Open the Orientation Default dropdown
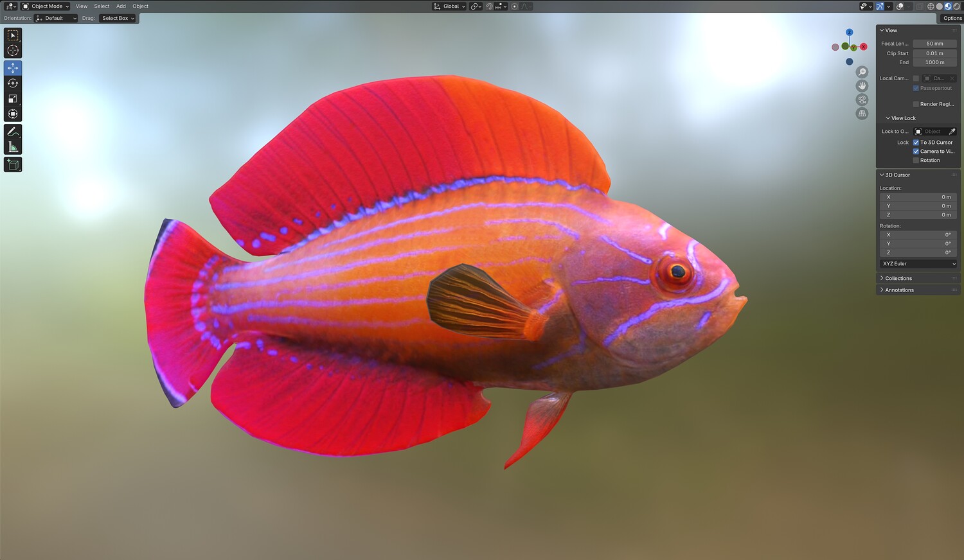 [56, 18]
